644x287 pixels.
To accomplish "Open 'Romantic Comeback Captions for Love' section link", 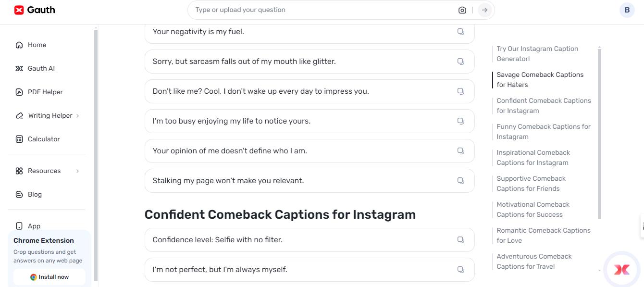I will (x=543, y=235).
